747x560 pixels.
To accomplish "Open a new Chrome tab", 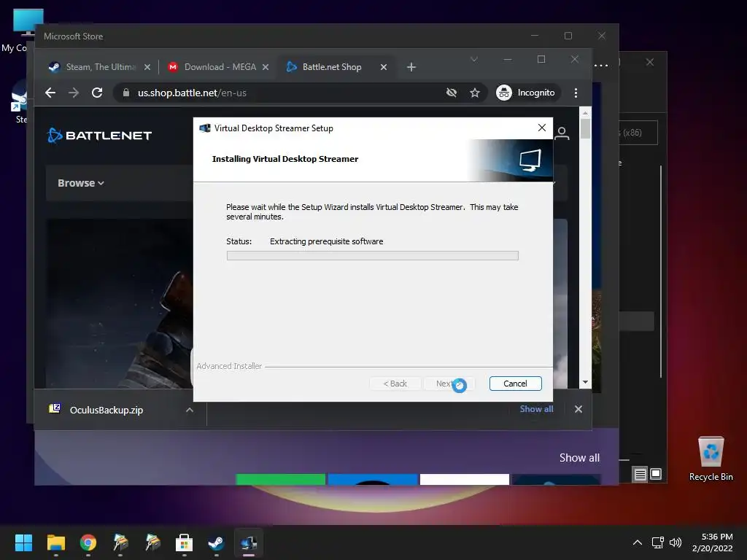I will coord(411,67).
